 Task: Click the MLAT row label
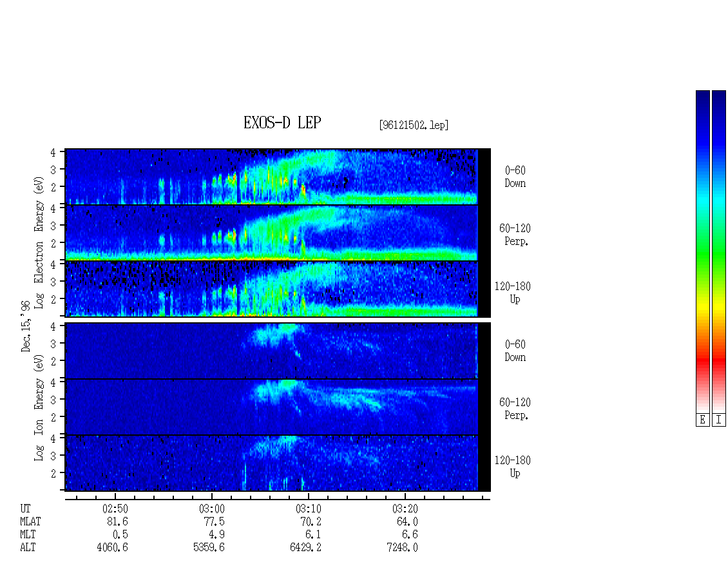(30, 521)
